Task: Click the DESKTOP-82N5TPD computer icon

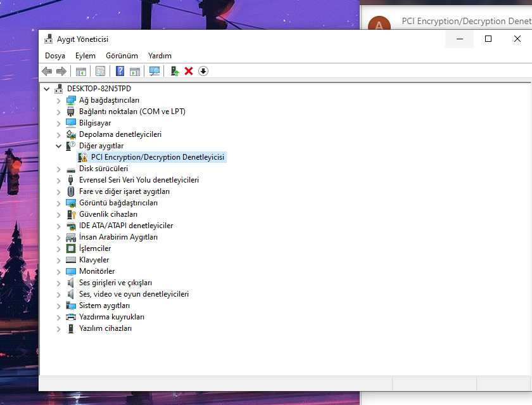Action: 59,89
